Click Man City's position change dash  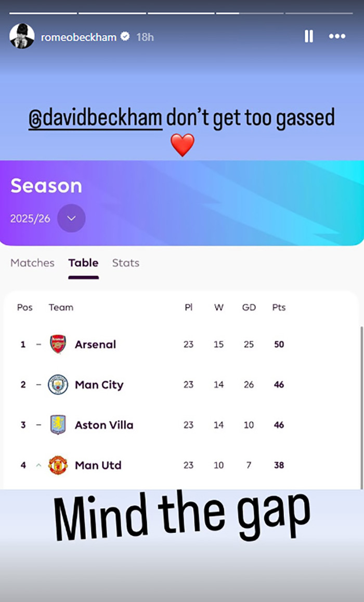point(37,385)
